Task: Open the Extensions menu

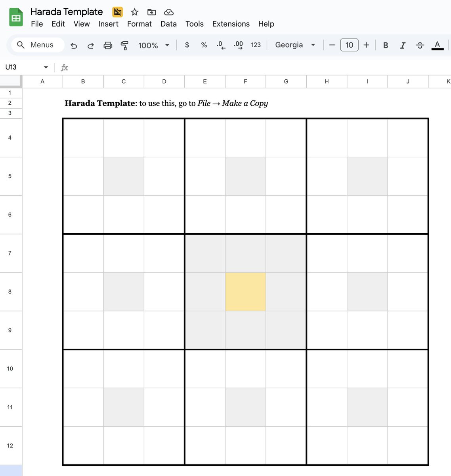Action: [x=231, y=24]
